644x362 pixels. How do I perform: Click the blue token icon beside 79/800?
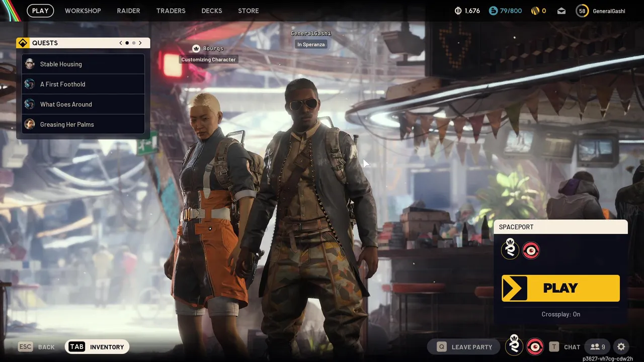pos(493,11)
